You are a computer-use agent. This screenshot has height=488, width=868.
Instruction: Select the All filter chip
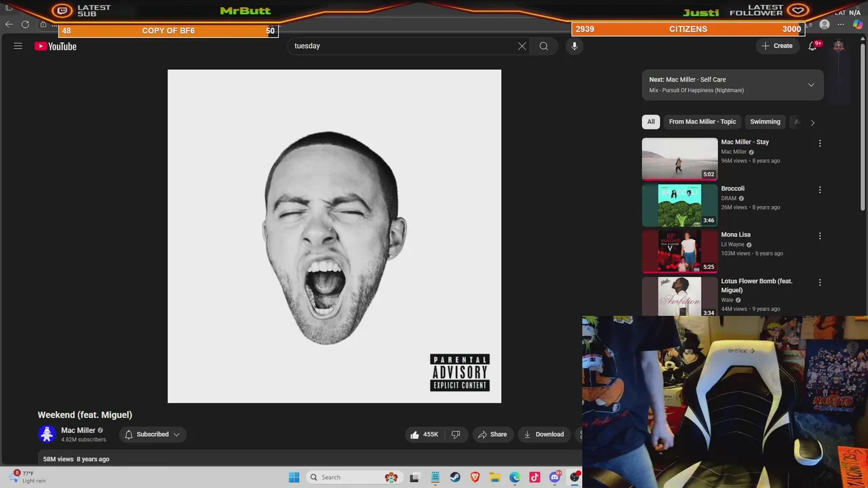tap(651, 122)
